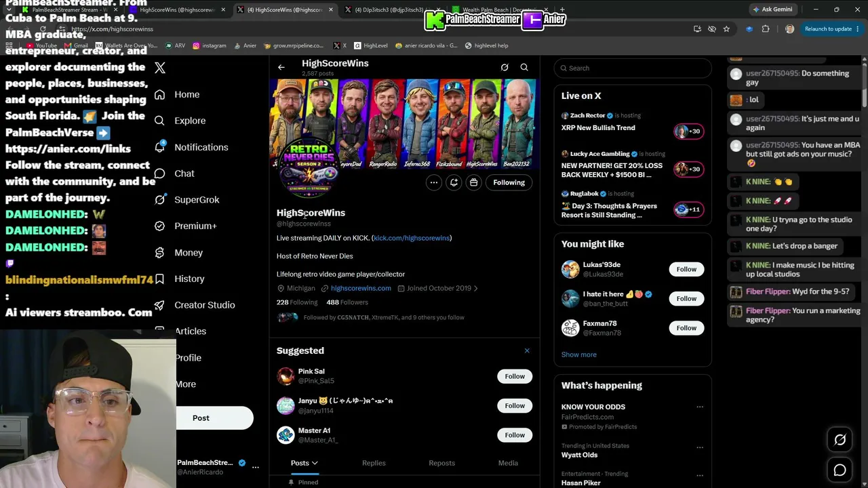Open the Creator Studio icon
The image size is (868, 488).
click(x=159, y=305)
